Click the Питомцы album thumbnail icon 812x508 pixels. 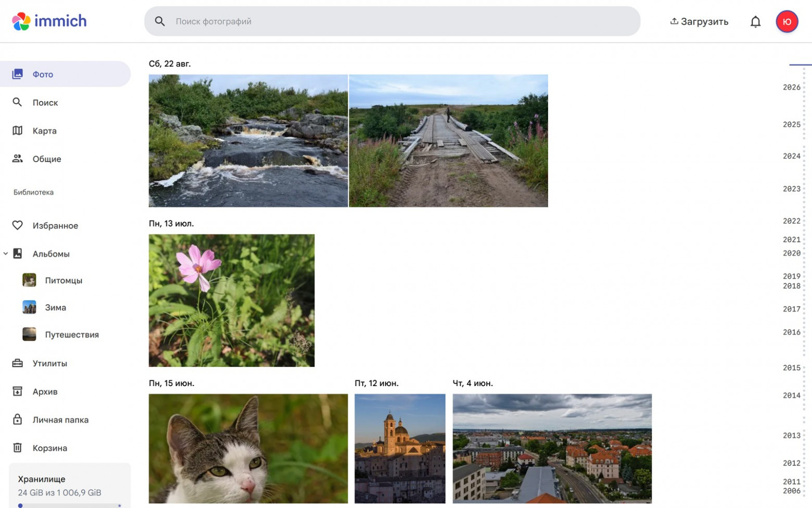pos(29,280)
